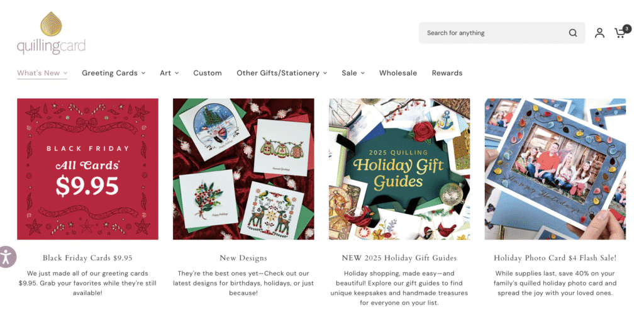Open Holiday Photo Card $4 Flash Sale link
This screenshot has height=312, width=644.
pos(555,258)
